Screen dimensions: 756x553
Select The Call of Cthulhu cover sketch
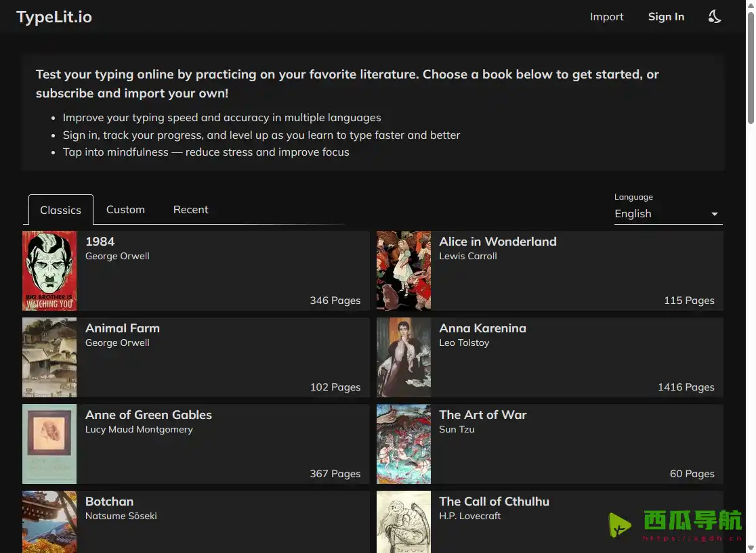(x=404, y=522)
